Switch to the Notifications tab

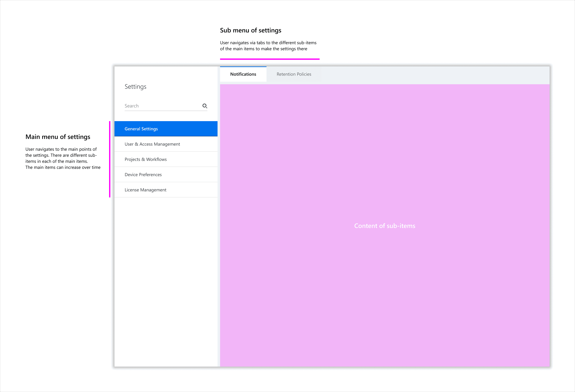[x=243, y=74]
